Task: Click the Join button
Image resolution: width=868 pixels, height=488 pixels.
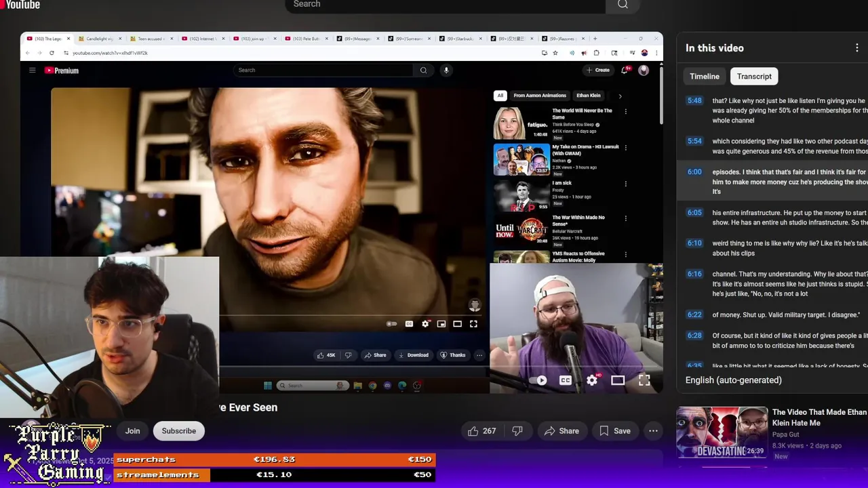Action: [132, 431]
